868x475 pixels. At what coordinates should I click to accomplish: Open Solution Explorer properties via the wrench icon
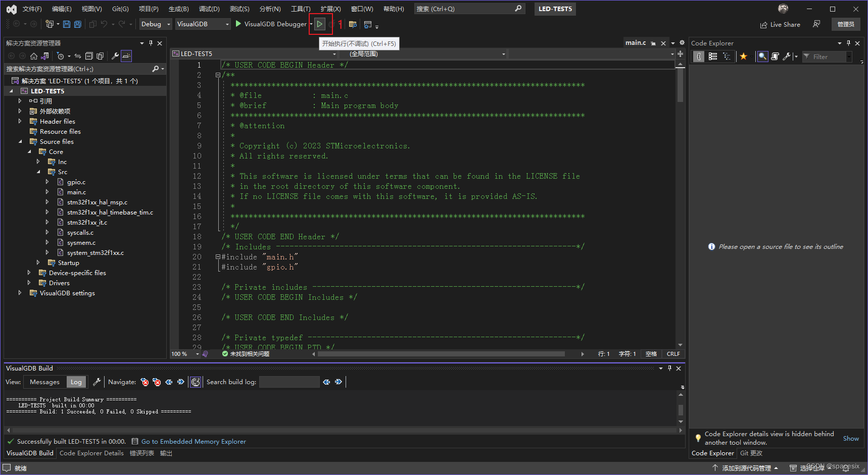click(115, 56)
